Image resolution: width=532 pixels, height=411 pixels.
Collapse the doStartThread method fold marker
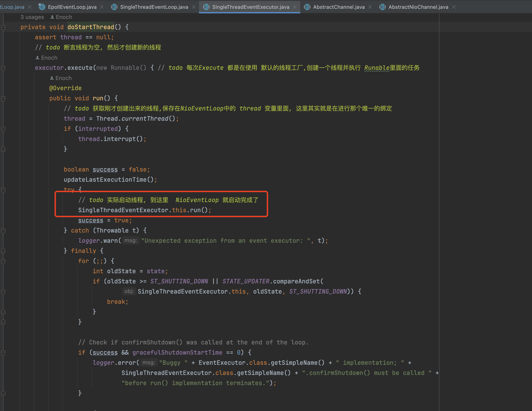click(3, 27)
